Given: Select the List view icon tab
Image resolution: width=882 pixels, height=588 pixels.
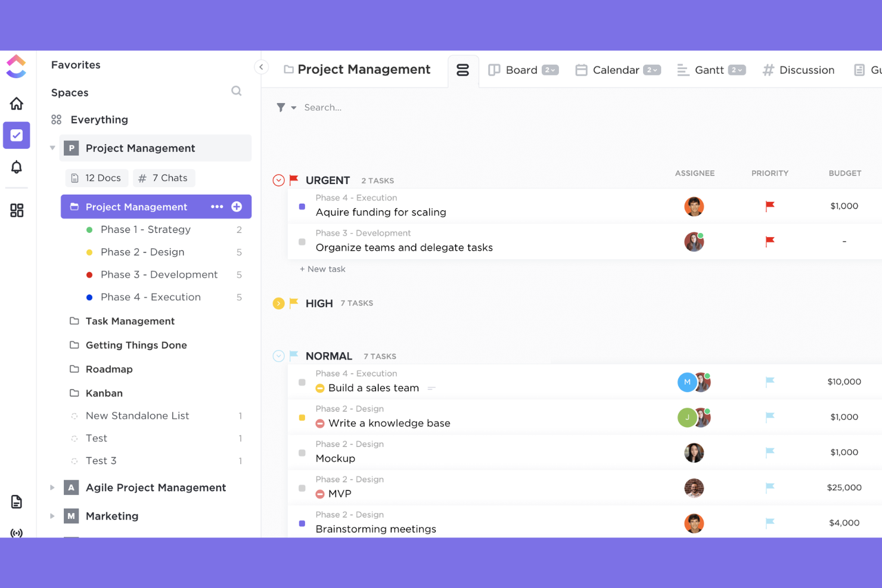Looking at the screenshot, I should pos(463,70).
